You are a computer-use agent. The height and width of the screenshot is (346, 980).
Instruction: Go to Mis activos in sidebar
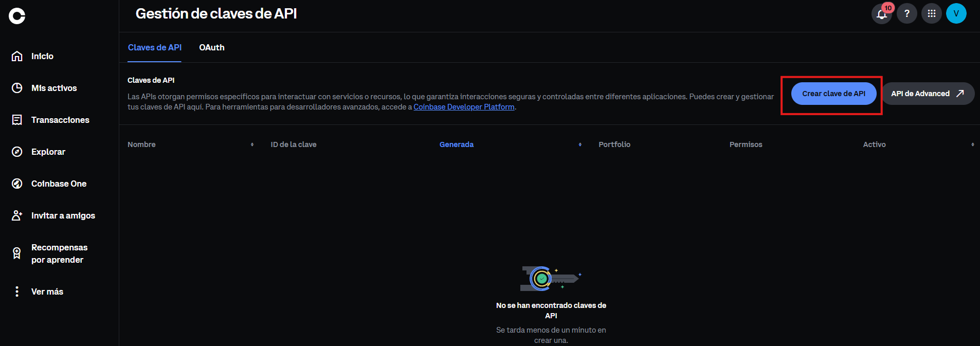(54, 88)
